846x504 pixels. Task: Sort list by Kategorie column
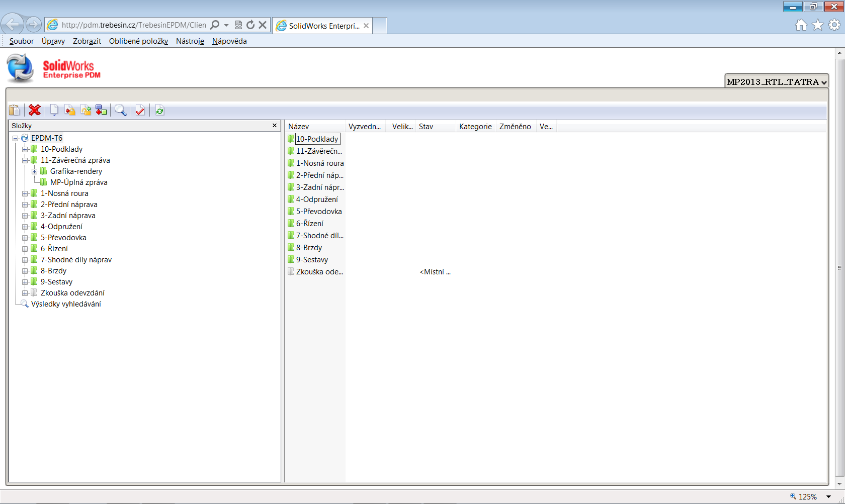point(476,127)
